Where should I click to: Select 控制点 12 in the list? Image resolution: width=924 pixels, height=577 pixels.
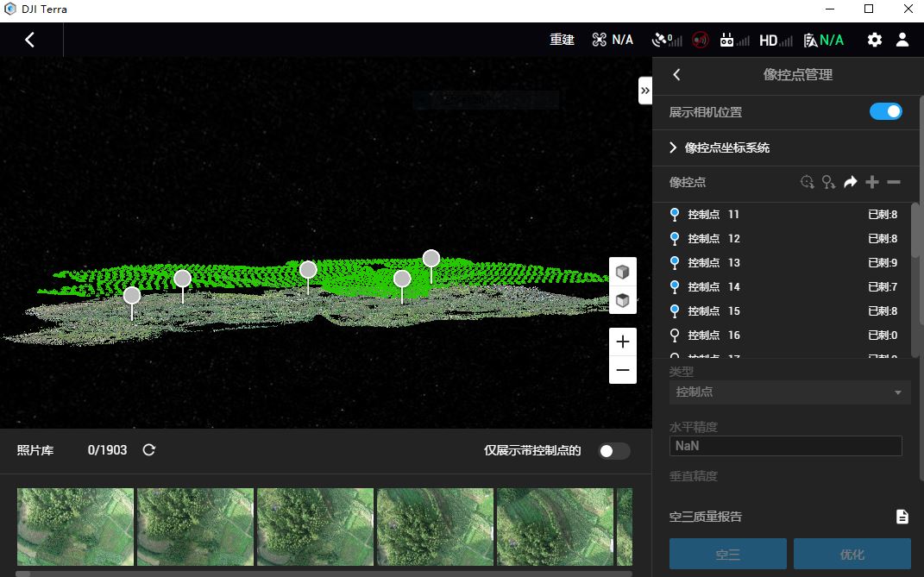point(783,239)
